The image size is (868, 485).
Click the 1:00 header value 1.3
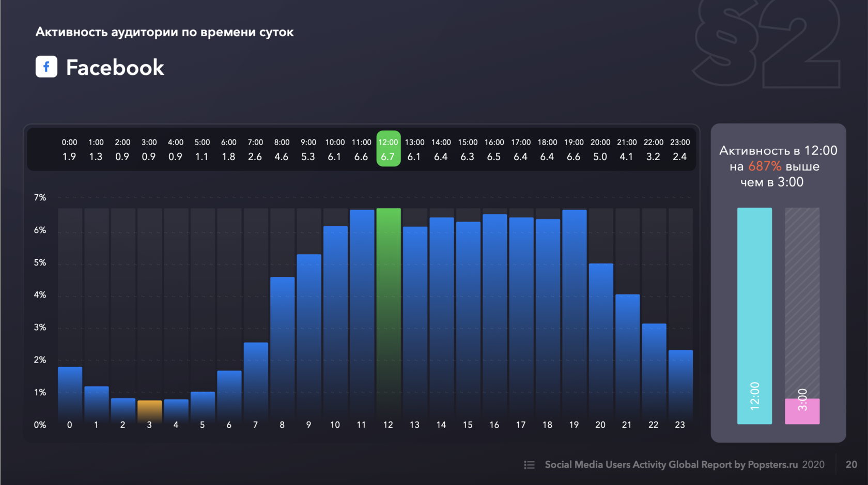pyautogui.click(x=96, y=157)
